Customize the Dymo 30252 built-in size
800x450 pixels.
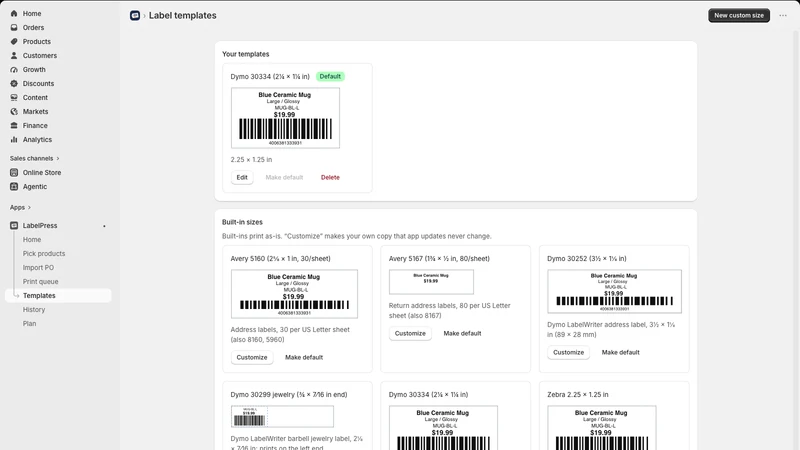click(x=568, y=352)
